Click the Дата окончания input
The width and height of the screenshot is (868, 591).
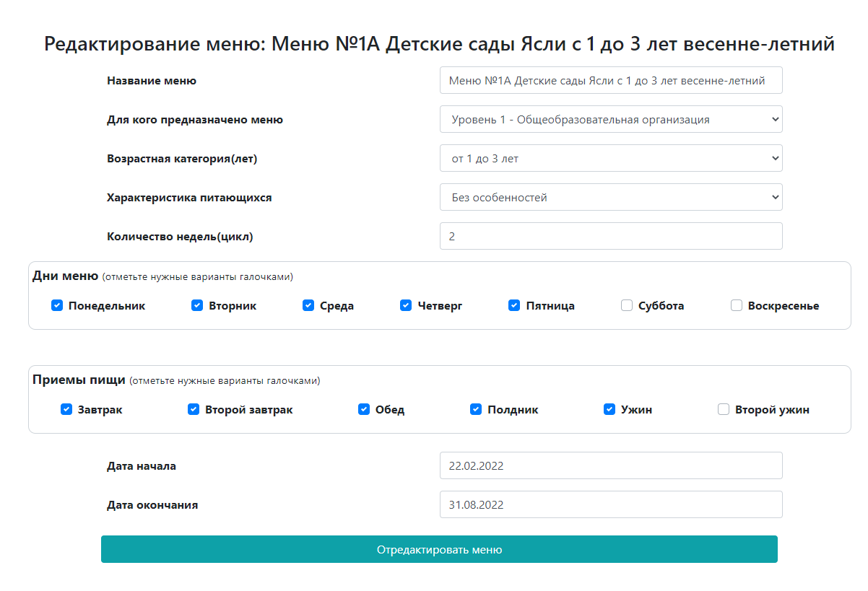611,504
